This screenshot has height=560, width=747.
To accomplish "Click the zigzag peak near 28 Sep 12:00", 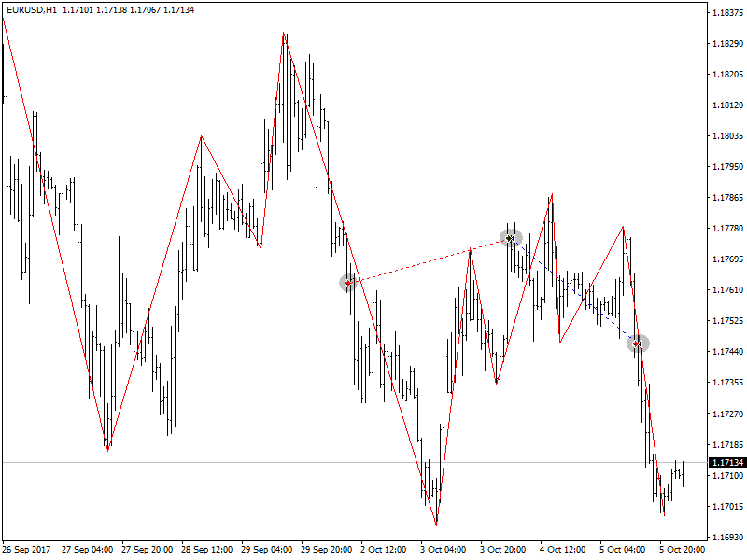I will click(201, 137).
